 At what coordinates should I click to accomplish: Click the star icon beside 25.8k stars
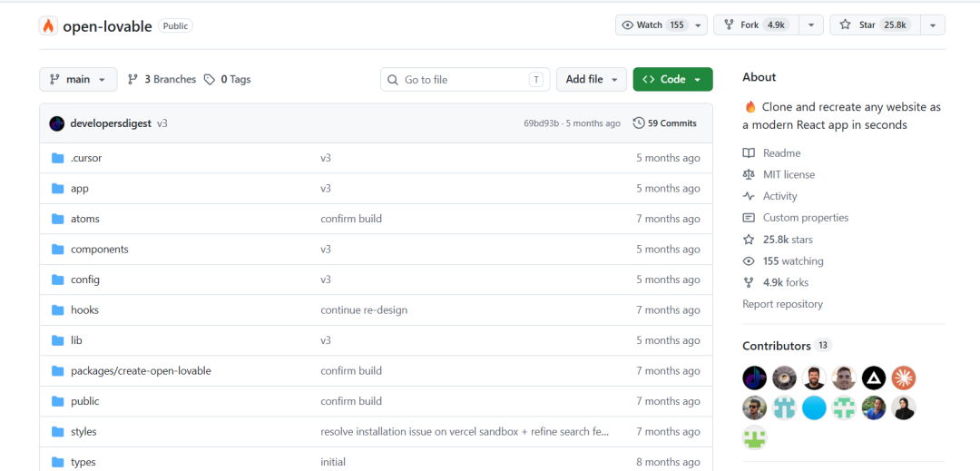coord(749,240)
